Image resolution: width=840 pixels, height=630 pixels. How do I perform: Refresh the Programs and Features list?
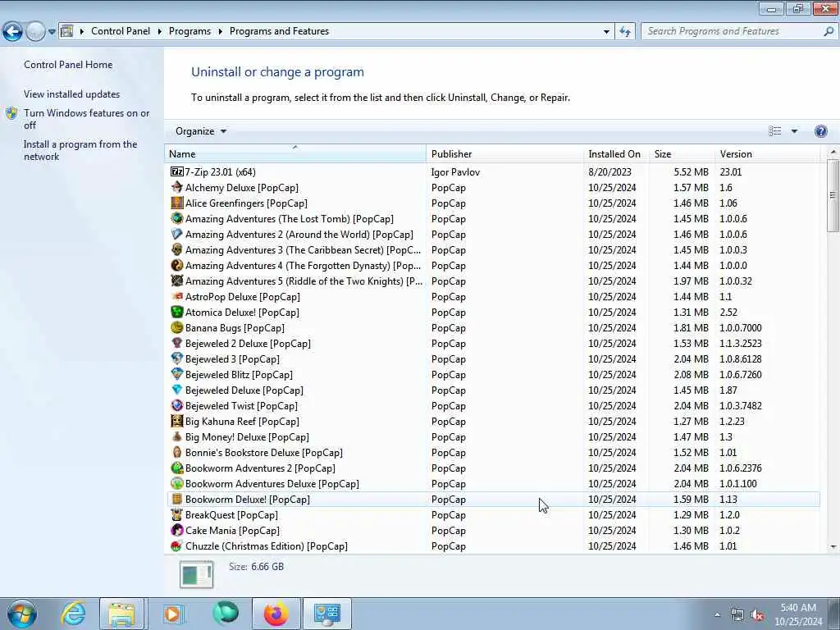(x=624, y=32)
